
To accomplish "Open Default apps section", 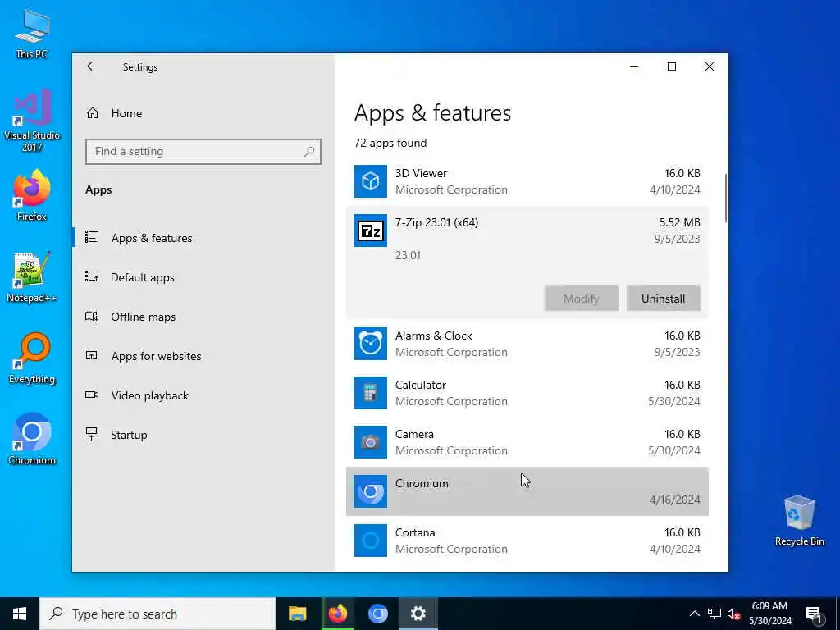I will pyautogui.click(x=143, y=277).
